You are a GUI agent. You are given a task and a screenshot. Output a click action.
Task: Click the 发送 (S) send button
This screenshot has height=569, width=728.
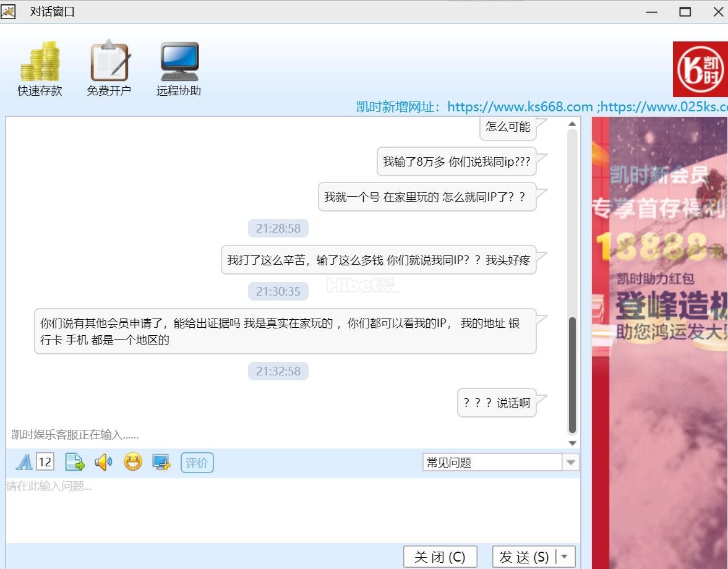click(524, 557)
